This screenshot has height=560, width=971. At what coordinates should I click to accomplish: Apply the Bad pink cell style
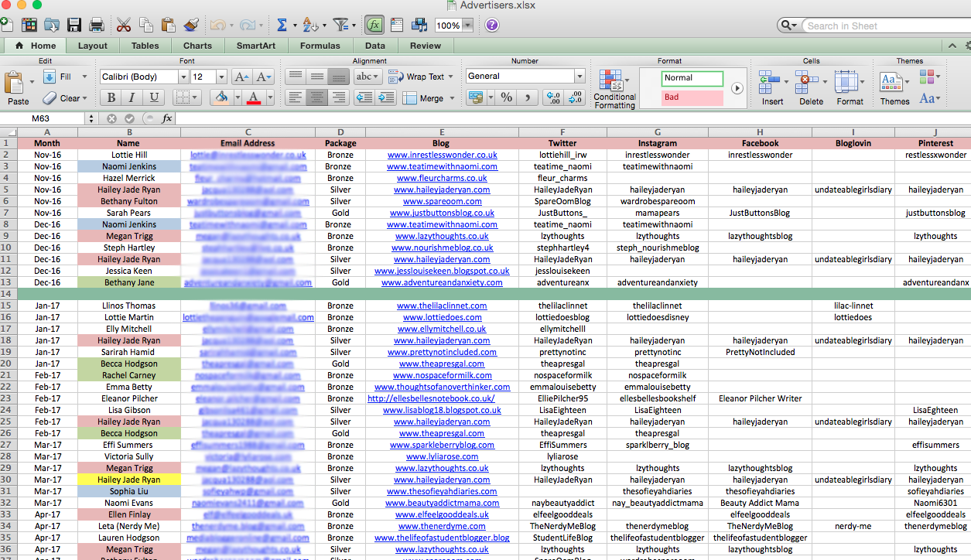[692, 97]
